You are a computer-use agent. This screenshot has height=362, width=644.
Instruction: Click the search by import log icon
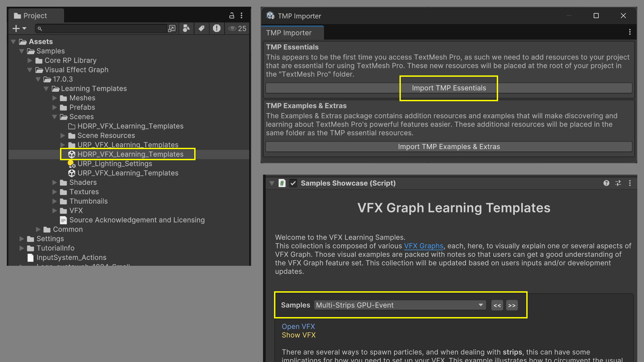point(217,29)
